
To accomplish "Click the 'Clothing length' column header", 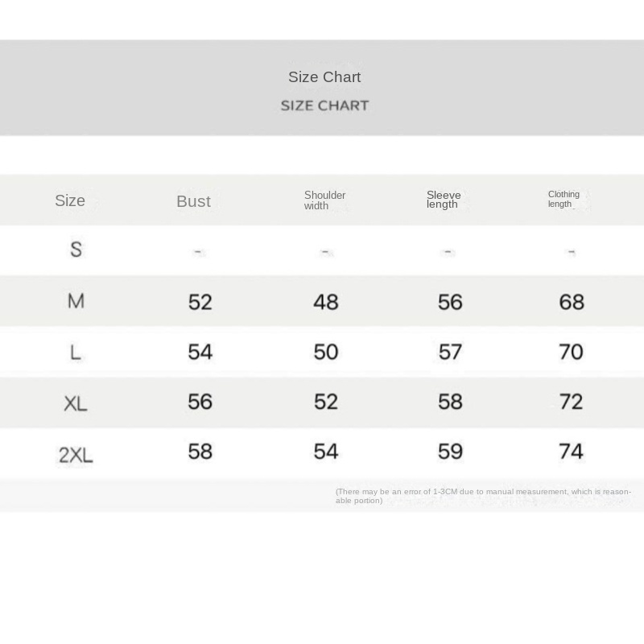I will 563,199.
